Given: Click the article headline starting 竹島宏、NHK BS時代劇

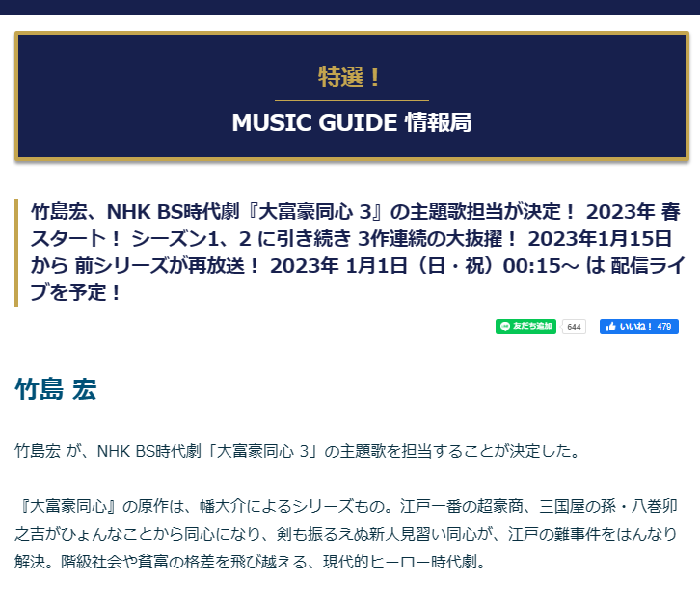Looking at the screenshot, I should tap(356, 252).
